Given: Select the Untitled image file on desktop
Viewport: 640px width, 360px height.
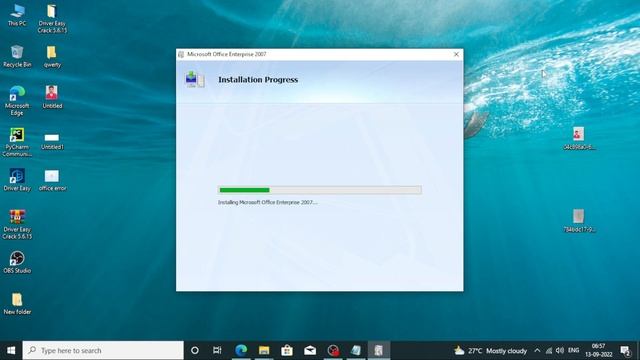Looking at the screenshot, I should [x=52, y=97].
